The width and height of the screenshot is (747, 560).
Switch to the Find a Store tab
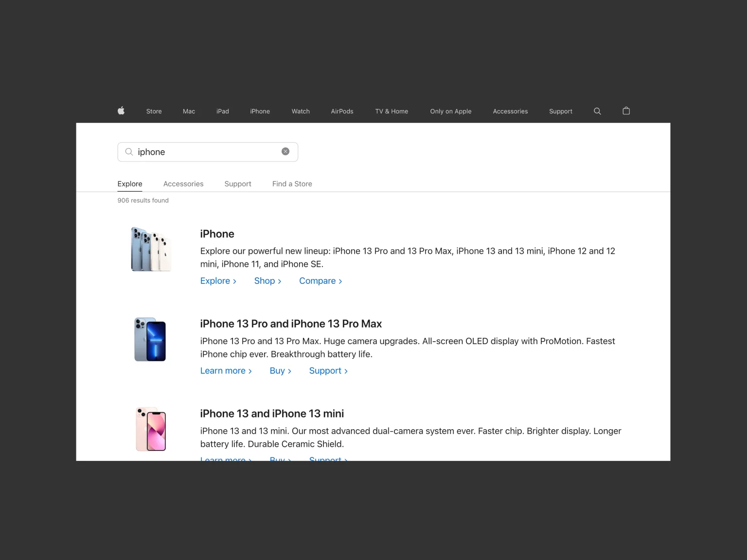pyautogui.click(x=292, y=184)
